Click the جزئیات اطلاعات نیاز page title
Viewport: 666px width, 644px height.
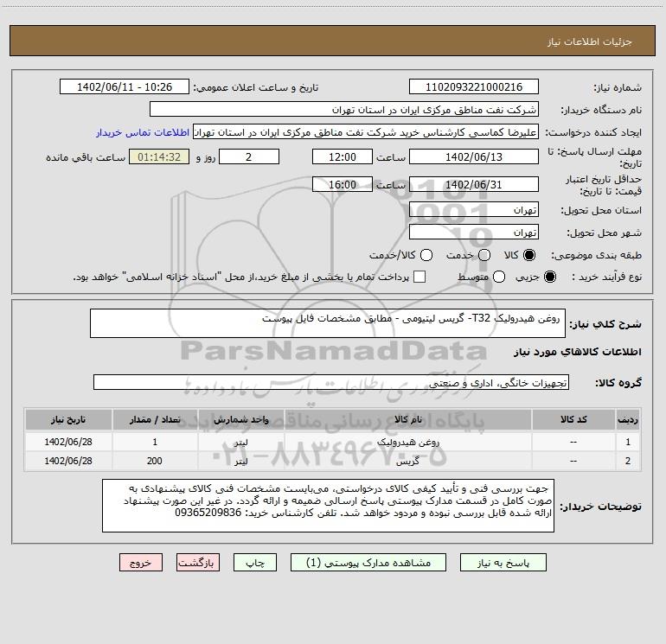[589, 41]
